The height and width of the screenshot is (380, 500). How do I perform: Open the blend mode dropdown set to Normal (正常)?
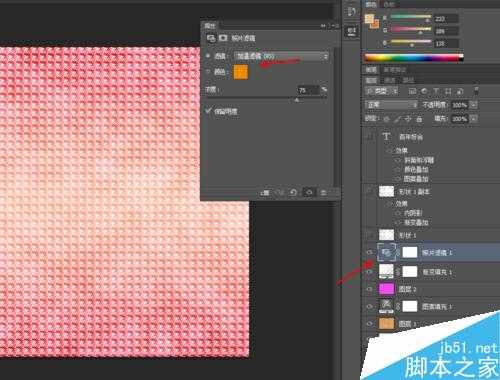tap(391, 105)
